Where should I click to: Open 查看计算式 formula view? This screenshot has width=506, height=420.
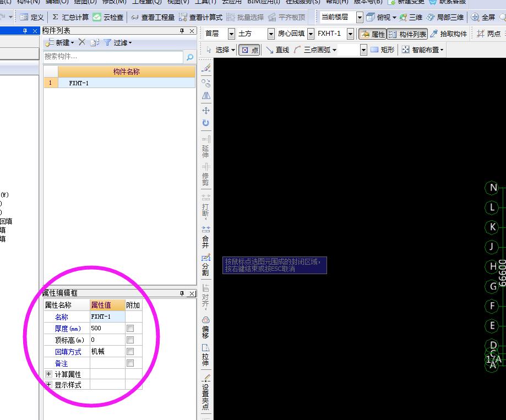[x=200, y=17]
